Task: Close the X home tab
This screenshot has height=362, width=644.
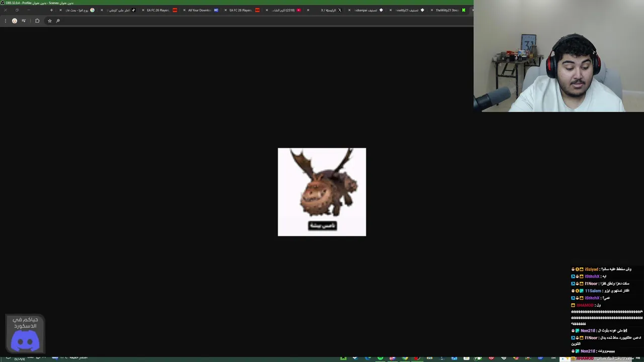Action: pos(308,10)
